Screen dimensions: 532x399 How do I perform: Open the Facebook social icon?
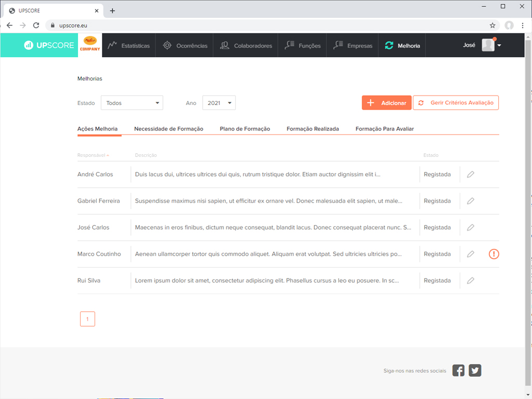click(x=458, y=370)
